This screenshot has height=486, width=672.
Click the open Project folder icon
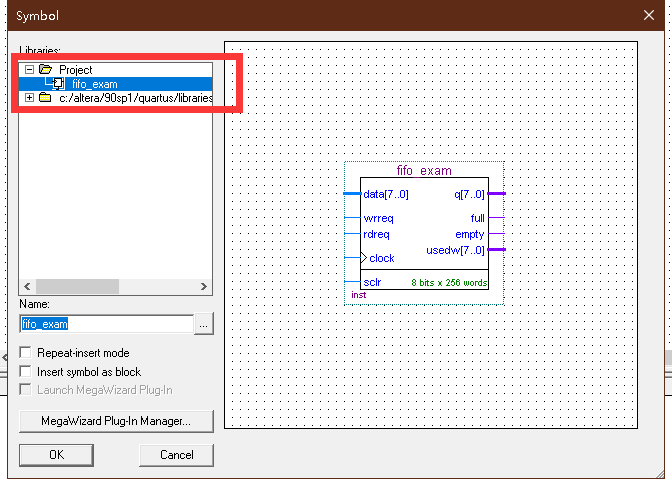[x=45, y=69]
